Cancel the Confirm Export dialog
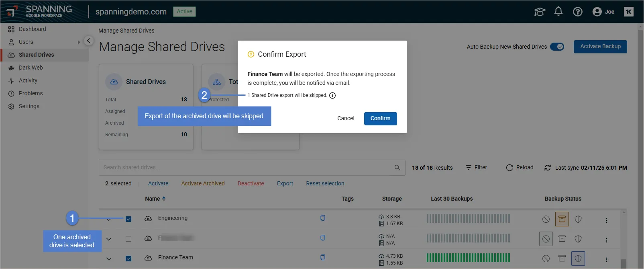This screenshot has width=644, height=269. point(345,118)
